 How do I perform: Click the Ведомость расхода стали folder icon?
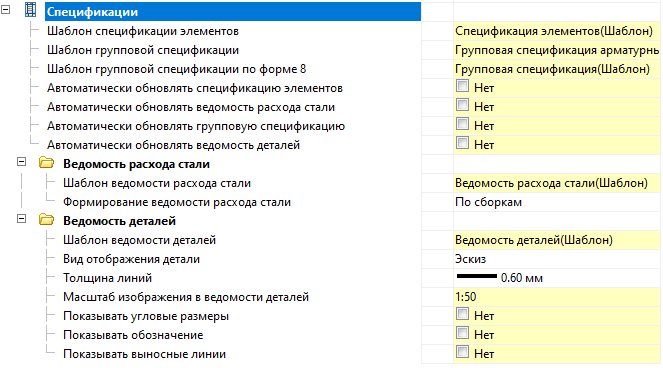click(x=47, y=163)
